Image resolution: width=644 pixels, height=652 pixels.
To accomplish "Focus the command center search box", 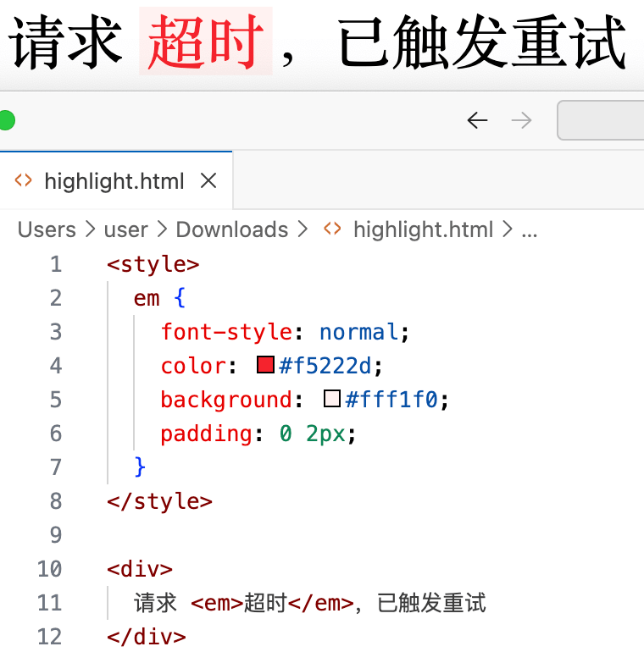I will [x=602, y=120].
